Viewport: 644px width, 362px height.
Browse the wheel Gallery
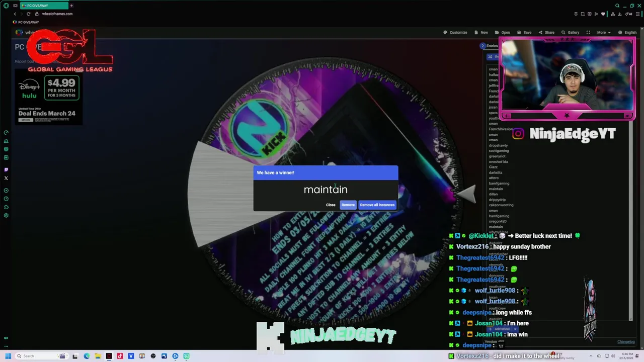tap(571, 32)
